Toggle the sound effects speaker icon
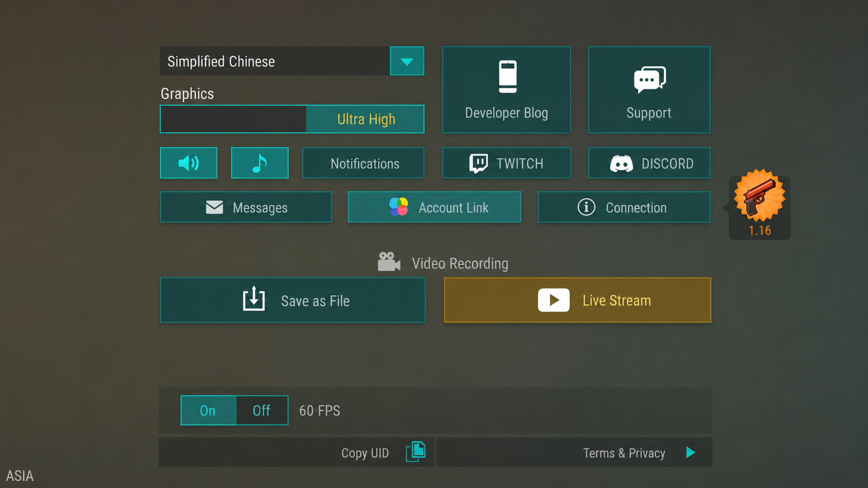 pyautogui.click(x=188, y=163)
